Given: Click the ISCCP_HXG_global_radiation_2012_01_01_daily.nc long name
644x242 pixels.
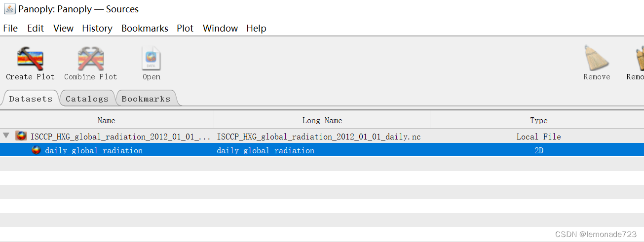Looking at the screenshot, I should (x=319, y=137).
